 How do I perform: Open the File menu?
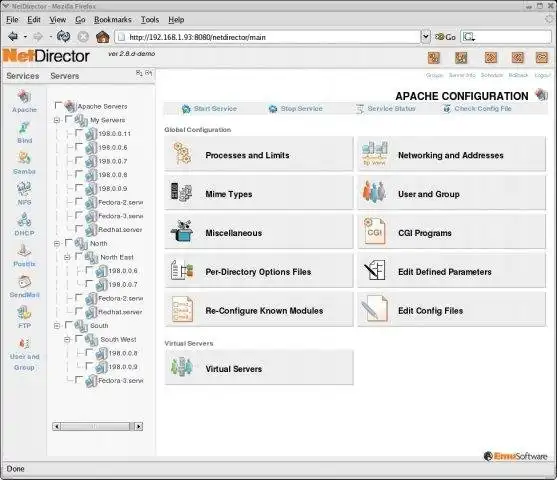pyautogui.click(x=12, y=20)
